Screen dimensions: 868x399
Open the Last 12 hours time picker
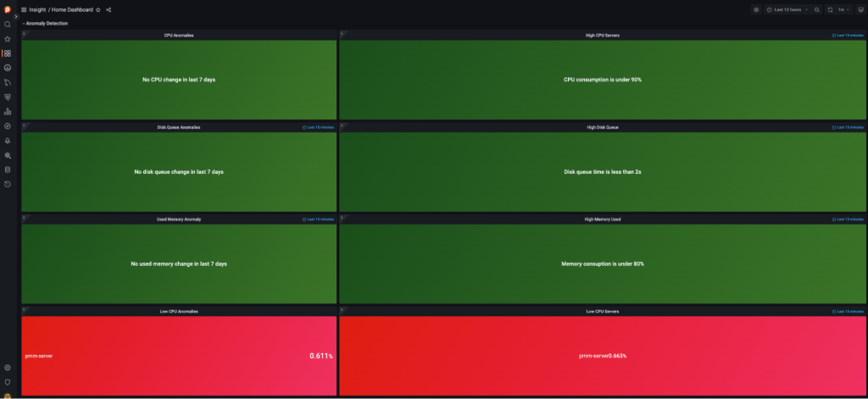coord(787,9)
